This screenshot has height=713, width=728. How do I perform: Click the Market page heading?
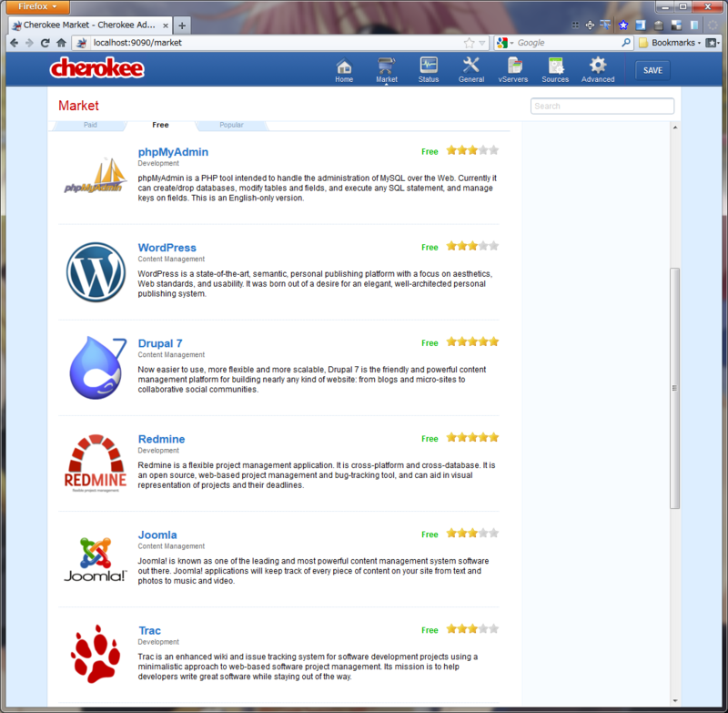coord(78,106)
